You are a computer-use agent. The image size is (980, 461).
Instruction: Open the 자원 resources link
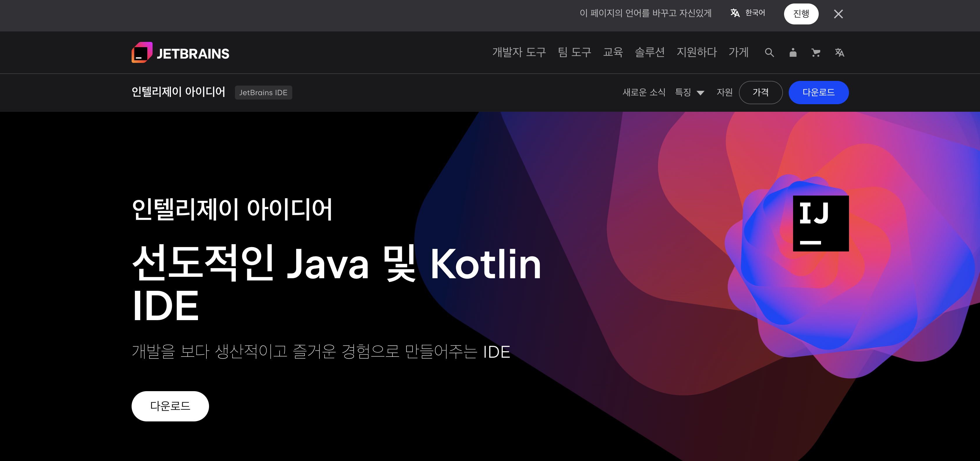[724, 93]
